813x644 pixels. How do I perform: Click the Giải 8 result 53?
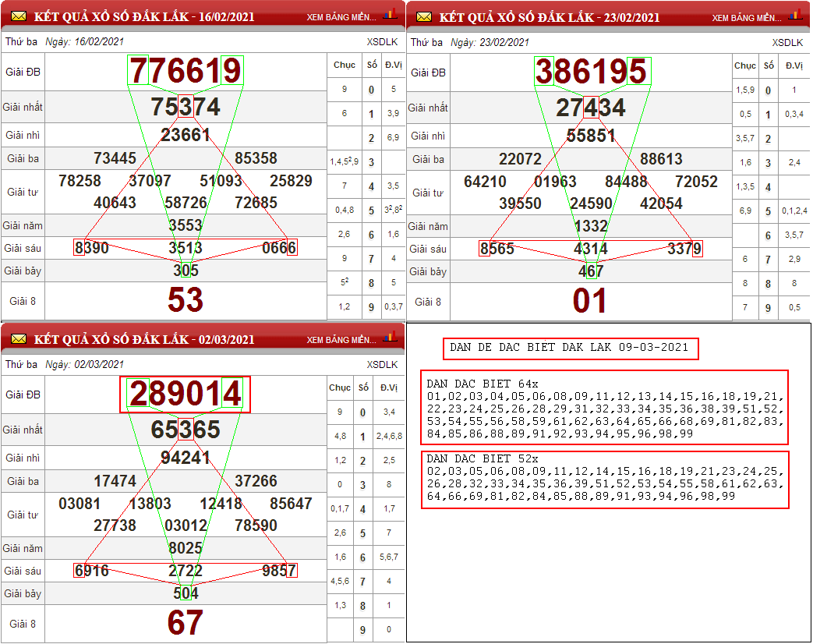coord(186,300)
